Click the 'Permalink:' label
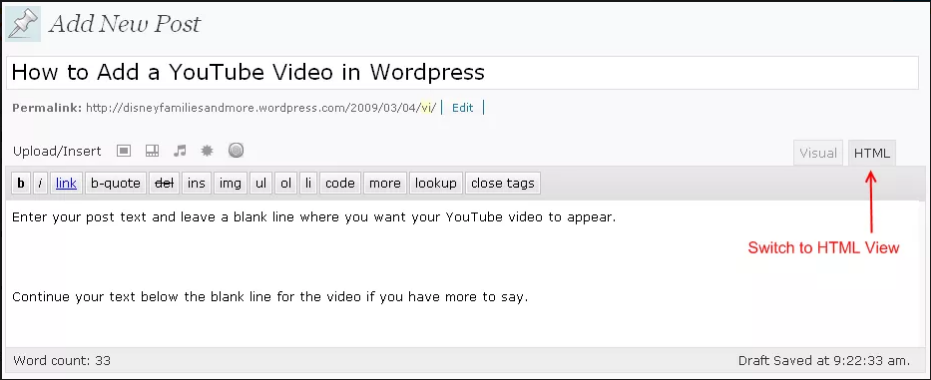This screenshot has width=931, height=380. click(47, 108)
